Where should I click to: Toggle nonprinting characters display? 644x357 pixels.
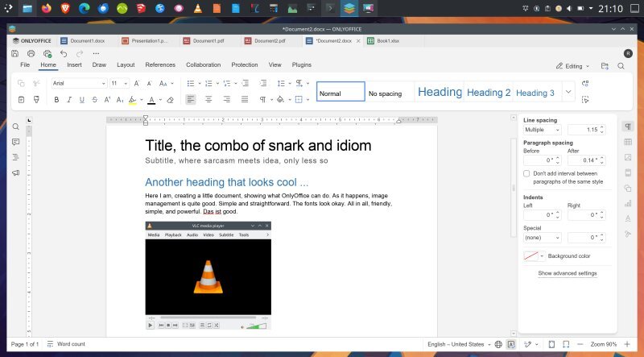coord(262,100)
